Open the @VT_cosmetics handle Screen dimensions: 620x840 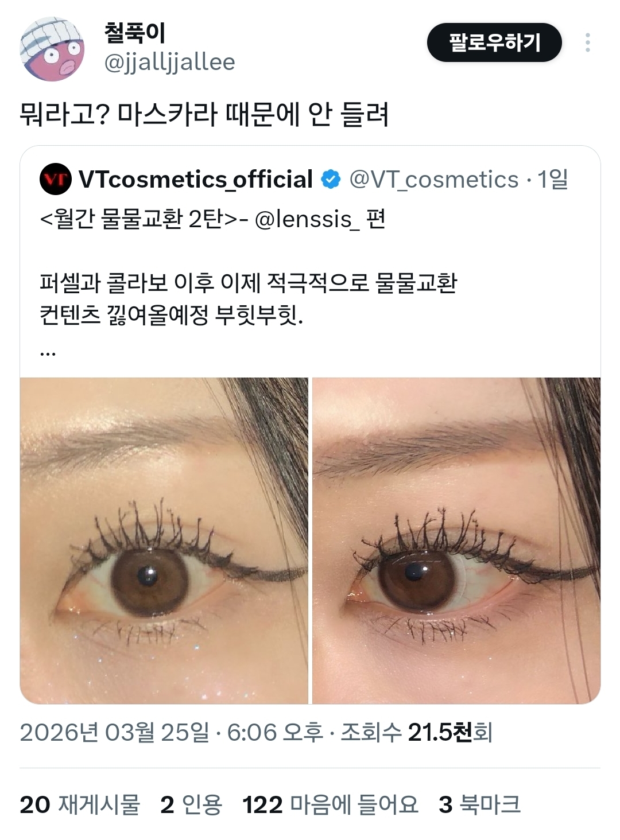coord(433,180)
